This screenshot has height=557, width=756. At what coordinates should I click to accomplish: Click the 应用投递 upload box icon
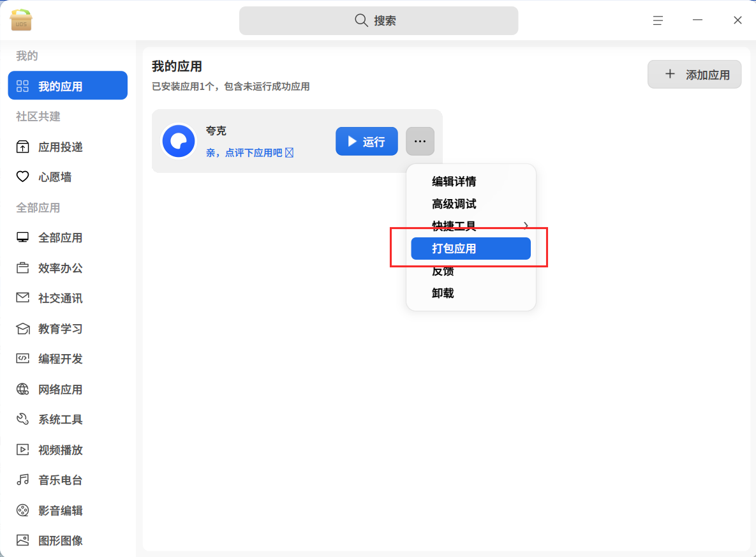pyautogui.click(x=23, y=147)
